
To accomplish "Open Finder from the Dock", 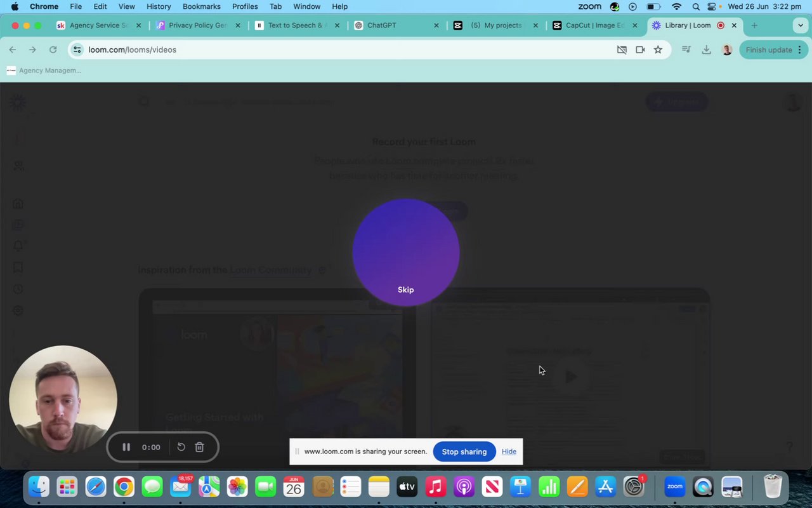I will coord(39,487).
